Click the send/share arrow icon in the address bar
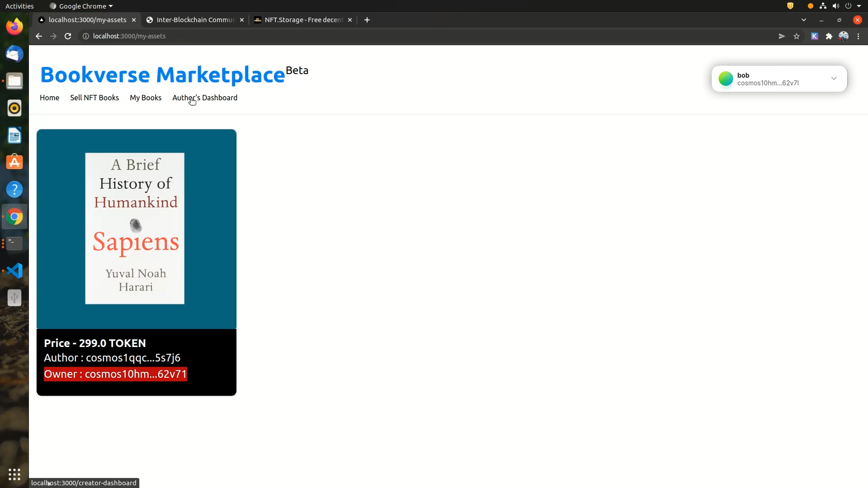The image size is (868, 488). (x=782, y=36)
